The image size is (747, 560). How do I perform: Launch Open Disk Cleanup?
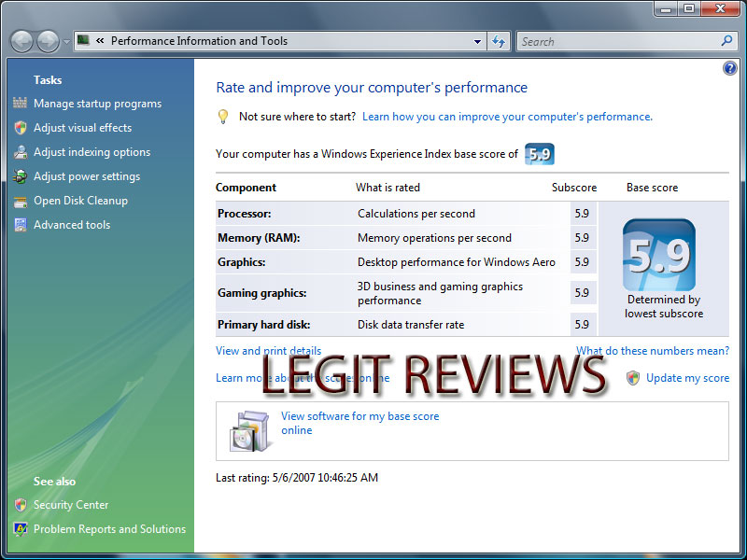[x=80, y=201]
